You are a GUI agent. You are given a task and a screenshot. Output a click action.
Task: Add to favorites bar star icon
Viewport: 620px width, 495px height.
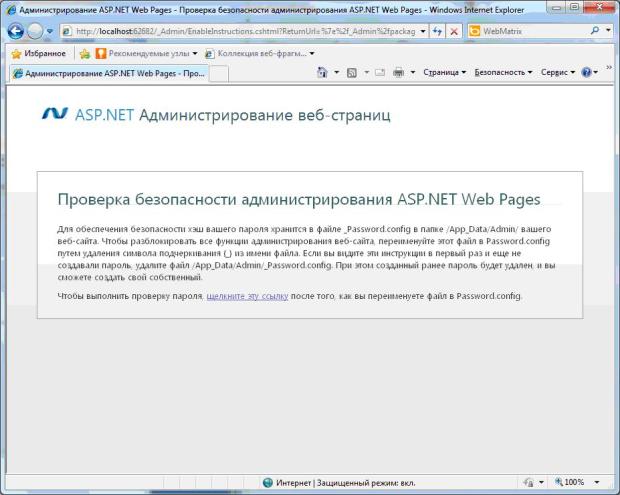tap(85, 54)
